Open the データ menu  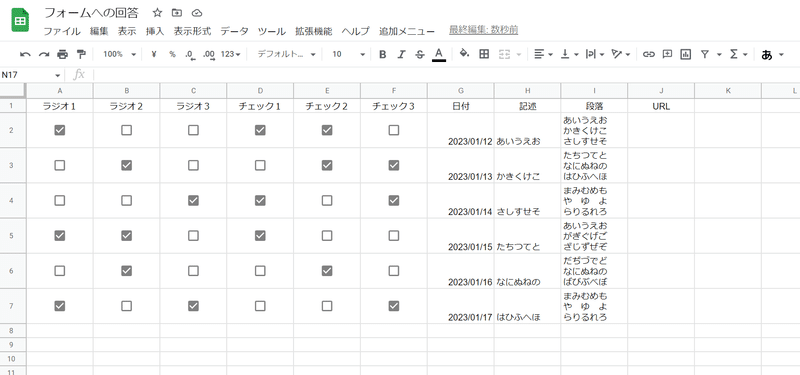234,31
